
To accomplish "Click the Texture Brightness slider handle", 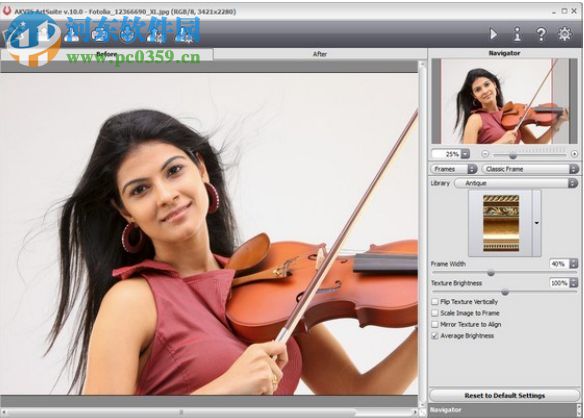I will (x=505, y=292).
